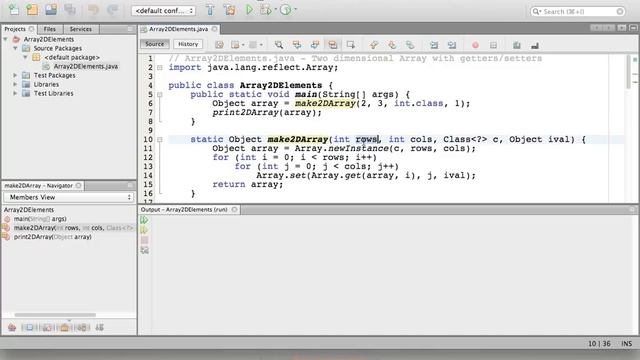The image size is (640, 360).
Task: Click the Find Next Occurrence icon
Action: 315,45
